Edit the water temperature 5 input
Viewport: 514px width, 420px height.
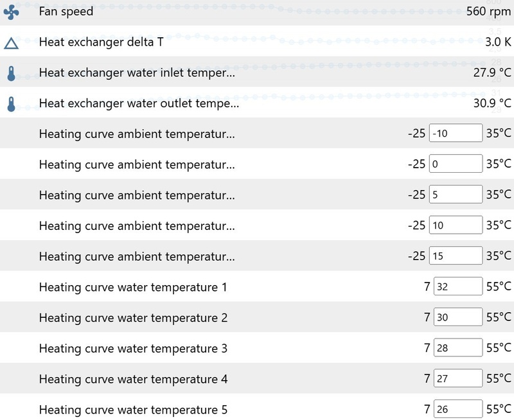tap(457, 410)
